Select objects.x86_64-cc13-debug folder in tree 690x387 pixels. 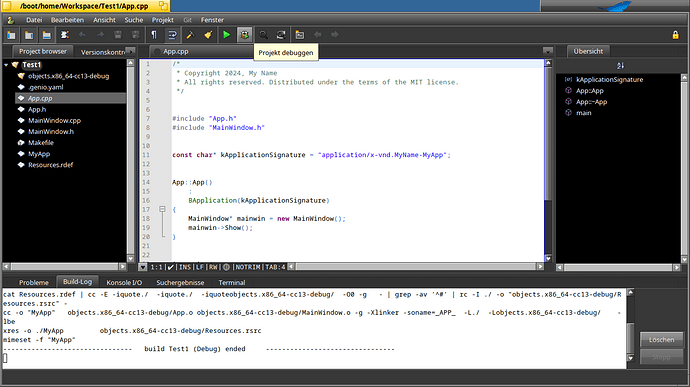68,76
